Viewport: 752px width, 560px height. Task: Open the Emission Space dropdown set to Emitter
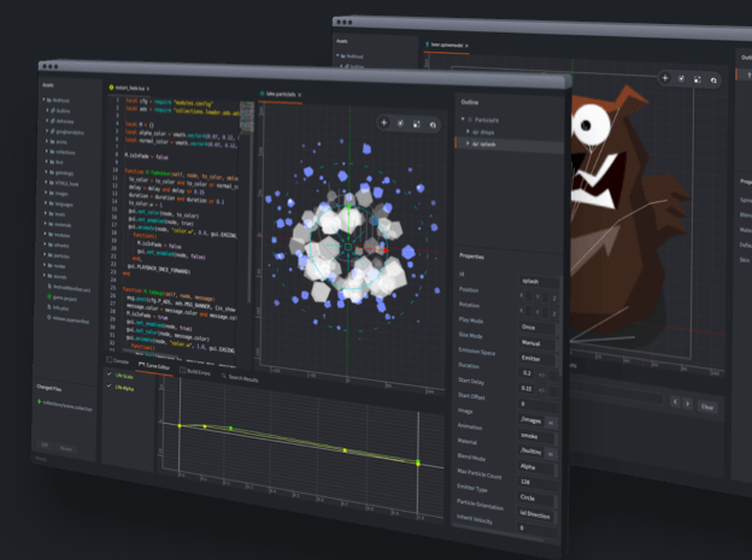coord(538,359)
